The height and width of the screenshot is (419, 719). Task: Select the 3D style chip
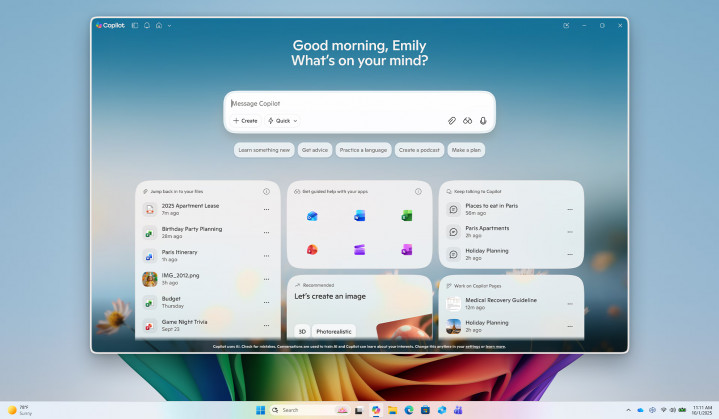click(x=301, y=331)
